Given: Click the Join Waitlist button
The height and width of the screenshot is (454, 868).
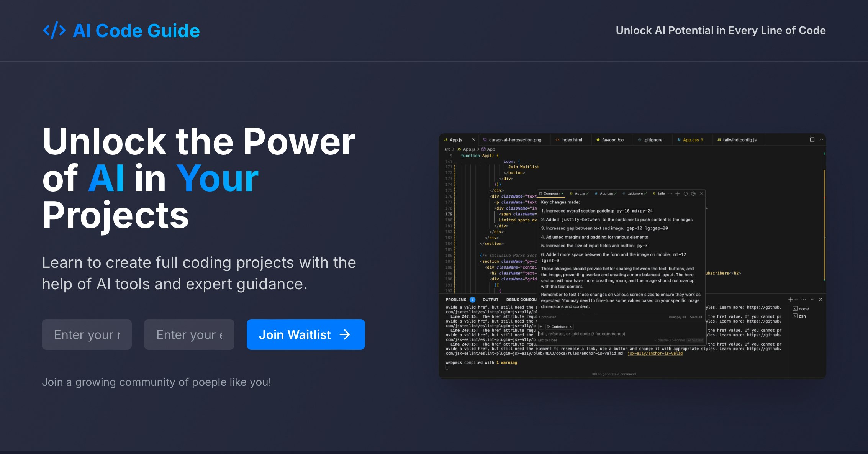Looking at the screenshot, I should (x=305, y=334).
